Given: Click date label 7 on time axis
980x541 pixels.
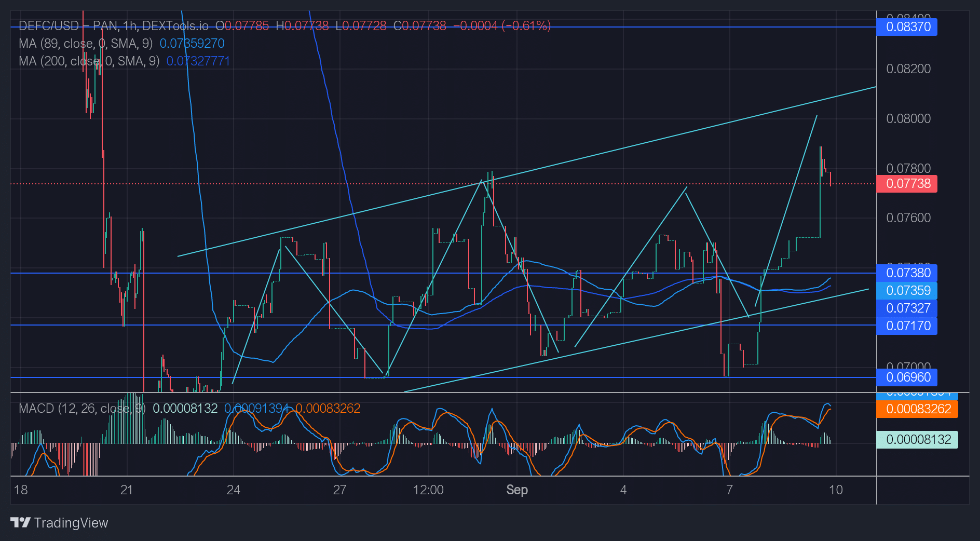Looking at the screenshot, I should click(x=729, y=490).
